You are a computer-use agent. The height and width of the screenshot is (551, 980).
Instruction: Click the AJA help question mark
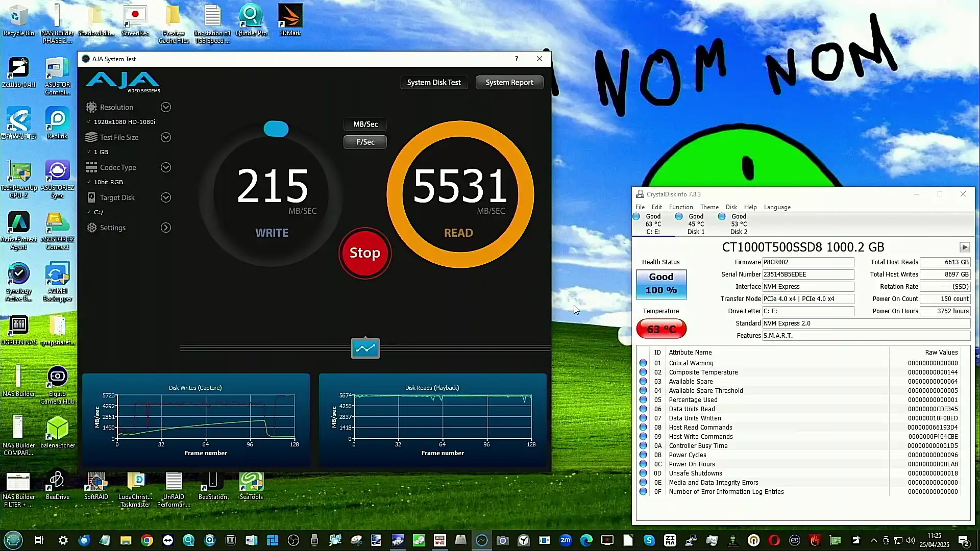pyautogui.click(x=517, y=59)
